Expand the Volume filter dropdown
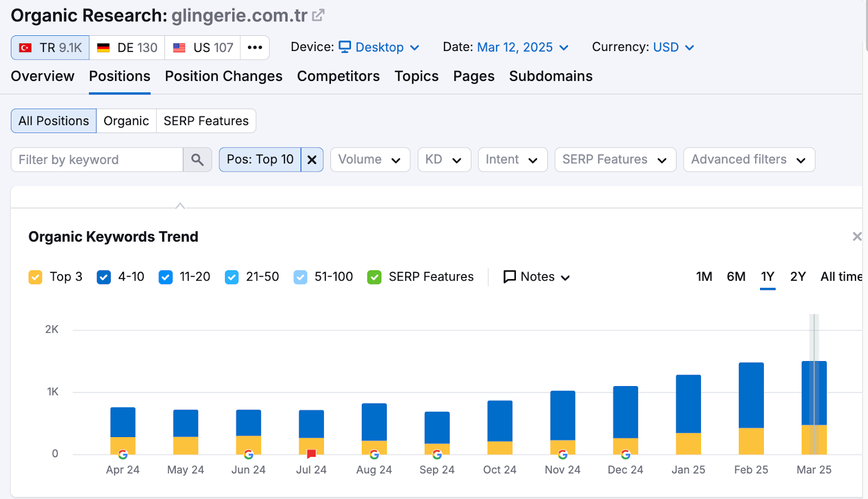 click(x=369, y=160)
